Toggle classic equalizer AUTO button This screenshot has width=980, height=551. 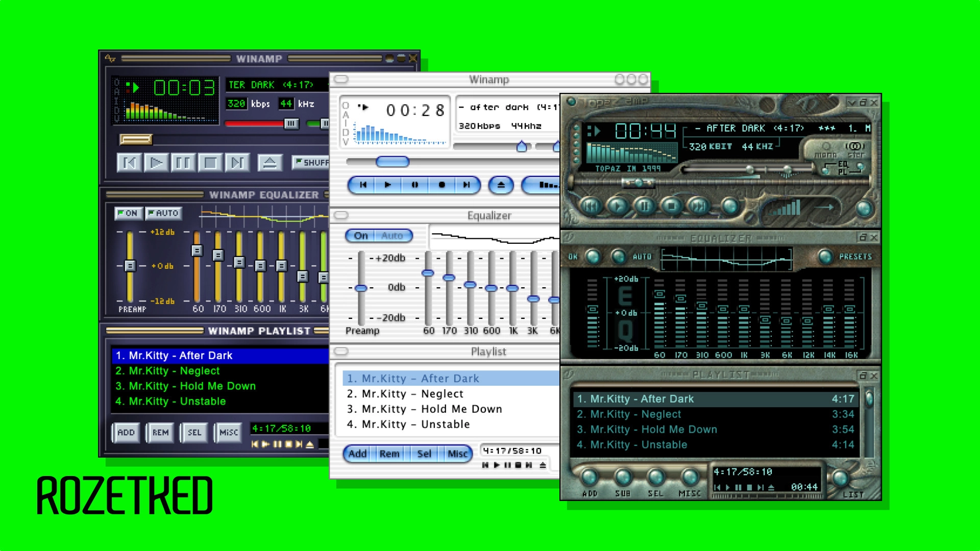[163, 213]
